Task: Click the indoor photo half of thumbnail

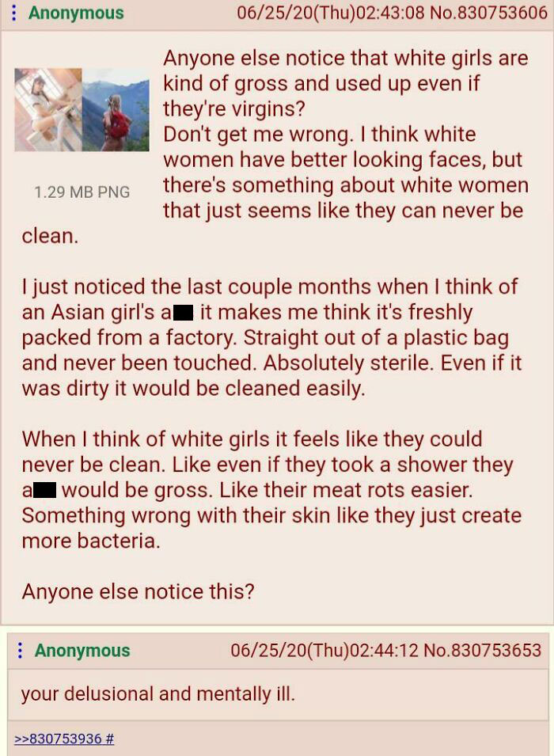Action: click(x=48, y=110)
